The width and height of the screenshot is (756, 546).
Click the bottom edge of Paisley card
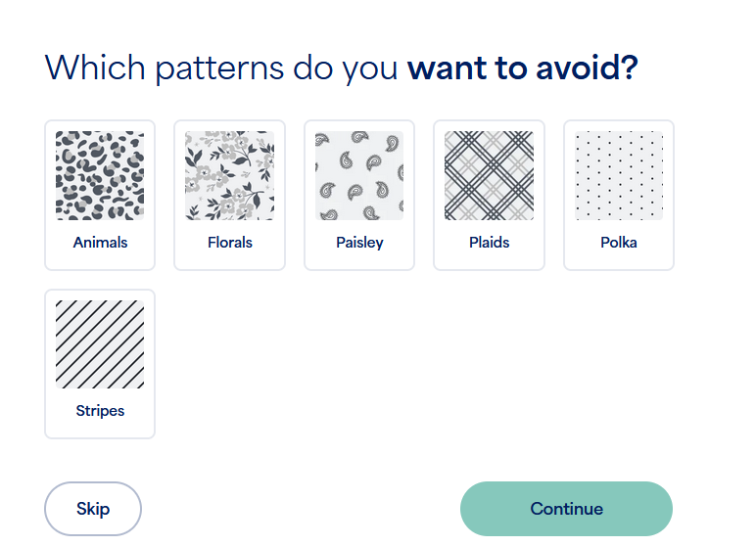coord(359,269)
